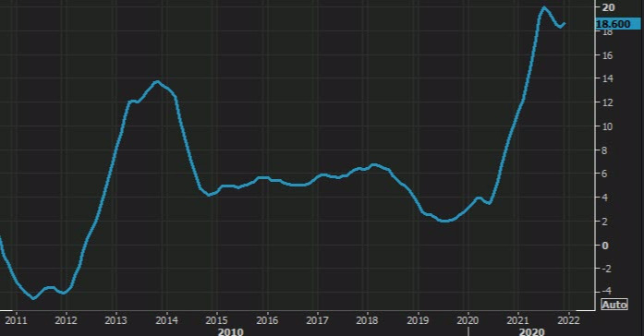
Task: Click the line trough in 2011 below -4
Action: [33, 298]
